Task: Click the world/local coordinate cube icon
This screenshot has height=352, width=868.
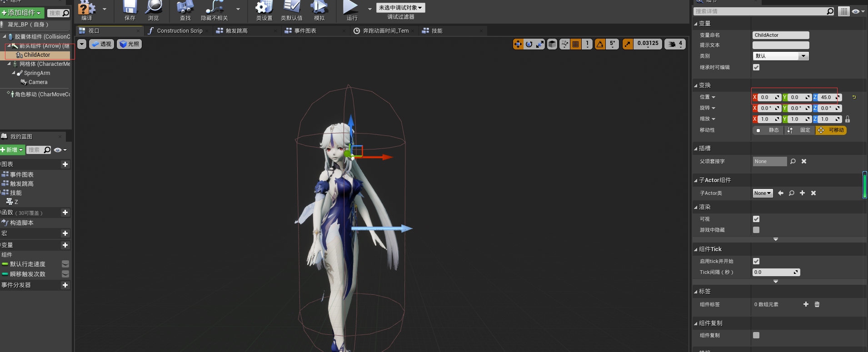Action: 552,44
